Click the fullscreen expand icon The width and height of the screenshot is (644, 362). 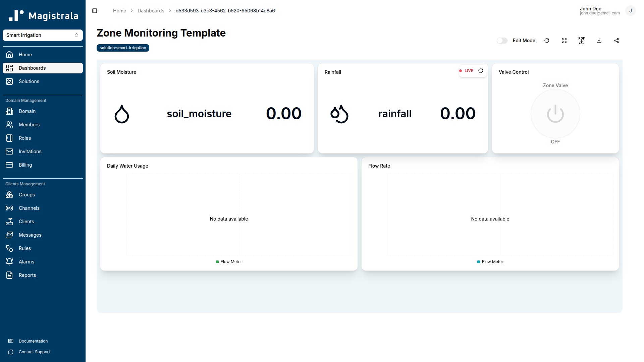click(564, 41)
